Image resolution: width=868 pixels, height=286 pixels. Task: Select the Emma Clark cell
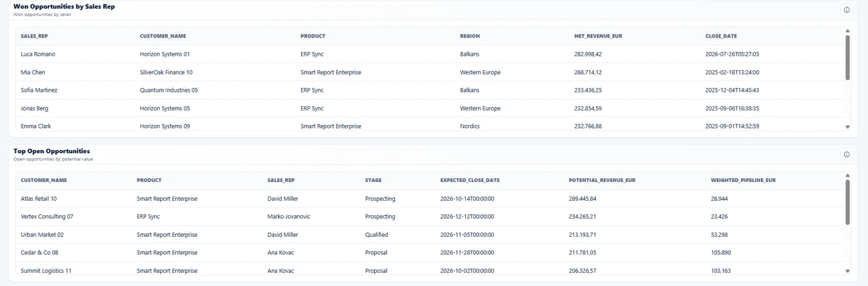pos(36,126)
